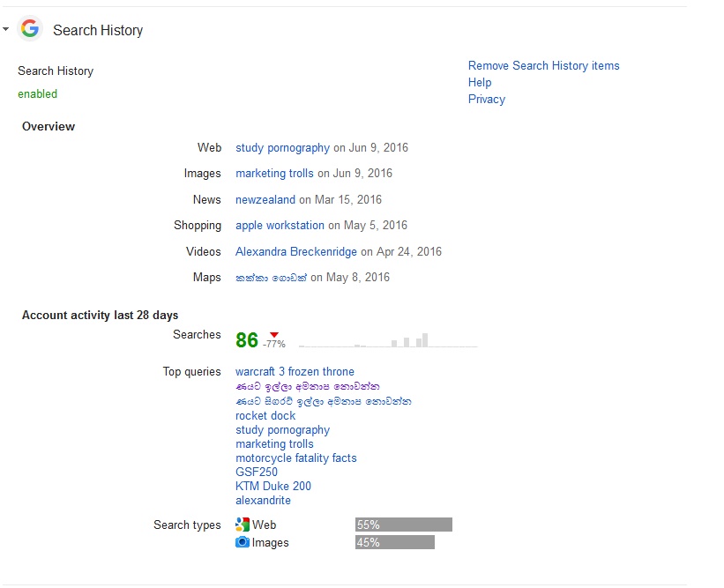The image size is (724, 588).
Task: Click the 'Shopping' overview label
Action: 198,225
